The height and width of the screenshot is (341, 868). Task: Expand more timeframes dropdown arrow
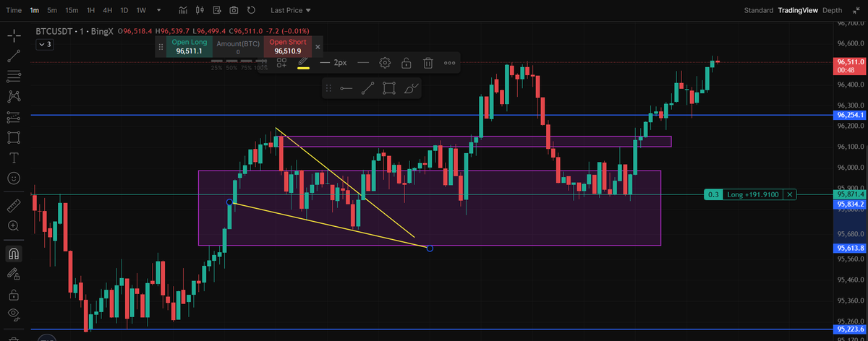(x=158, y=11)
